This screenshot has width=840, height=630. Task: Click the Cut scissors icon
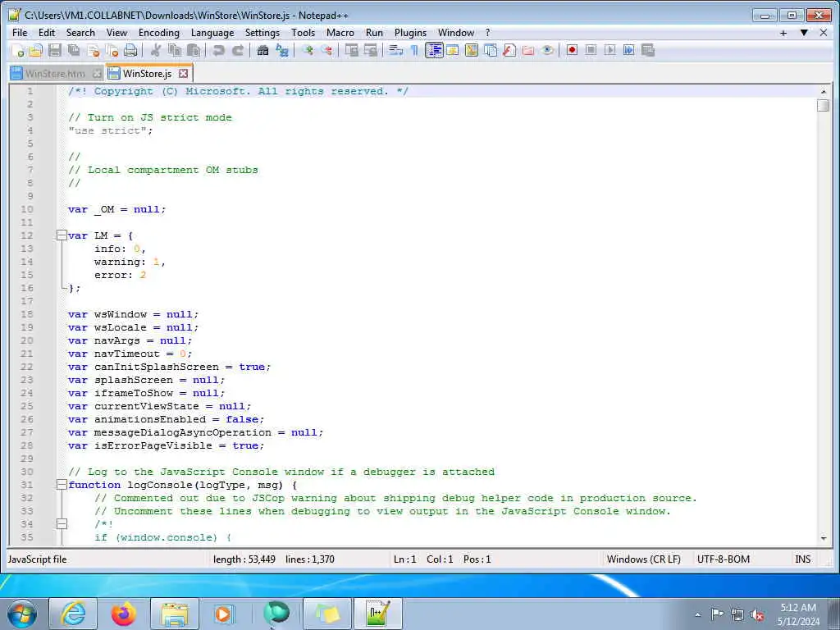pos(155,50)
